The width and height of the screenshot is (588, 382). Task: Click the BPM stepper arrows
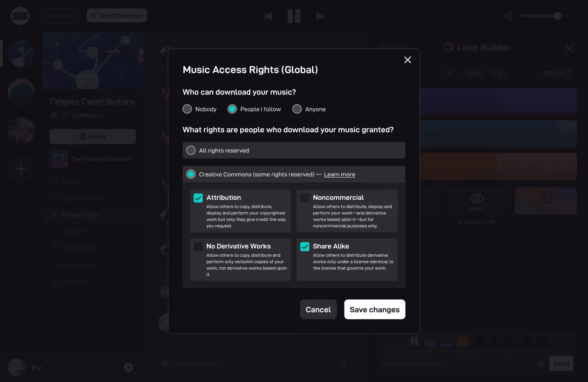point(570,73)
